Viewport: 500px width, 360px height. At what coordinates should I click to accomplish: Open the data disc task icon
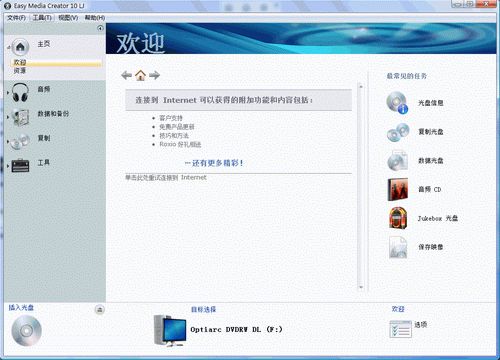pos(398,161)
